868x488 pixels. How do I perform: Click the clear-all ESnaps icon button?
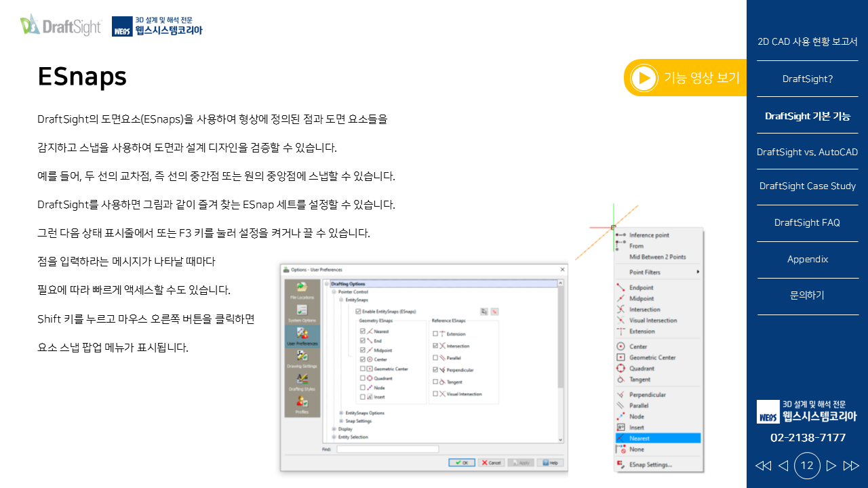point(494,311)
